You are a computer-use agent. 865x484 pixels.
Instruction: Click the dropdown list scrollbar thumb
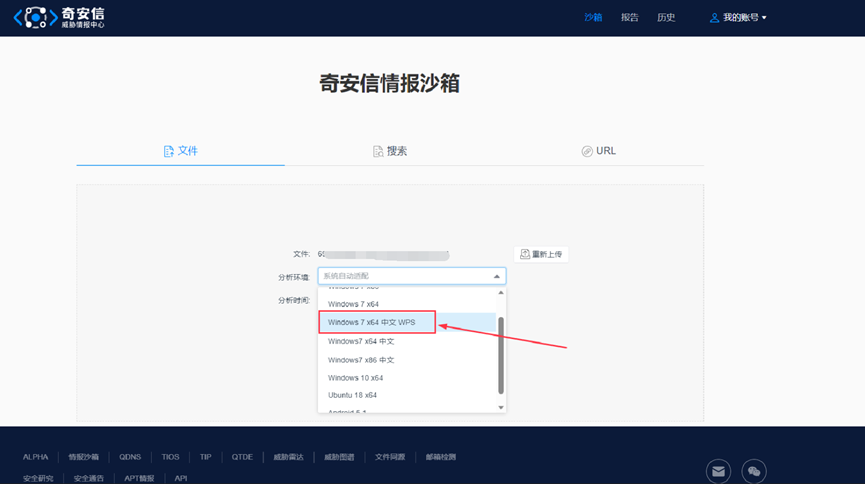[501, 355]
